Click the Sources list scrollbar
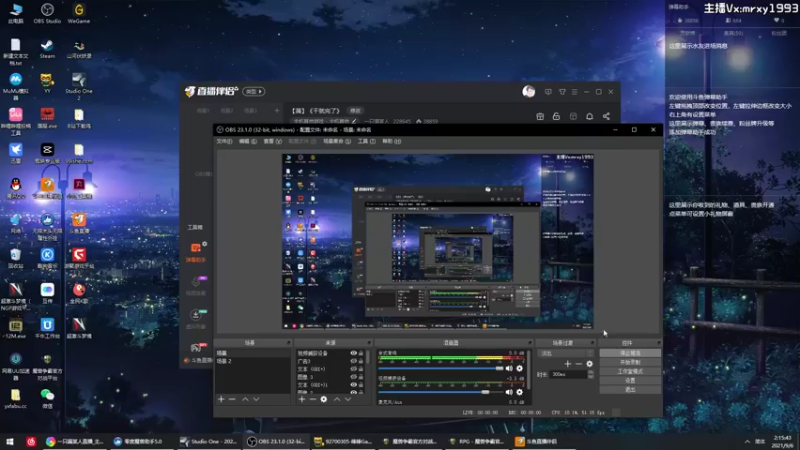800x450 pixels. pyautogui.click(x=368, y=357)
